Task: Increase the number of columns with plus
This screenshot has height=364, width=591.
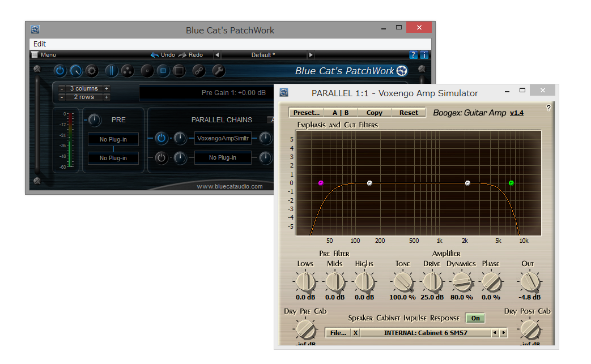Action: pos(107,88)
